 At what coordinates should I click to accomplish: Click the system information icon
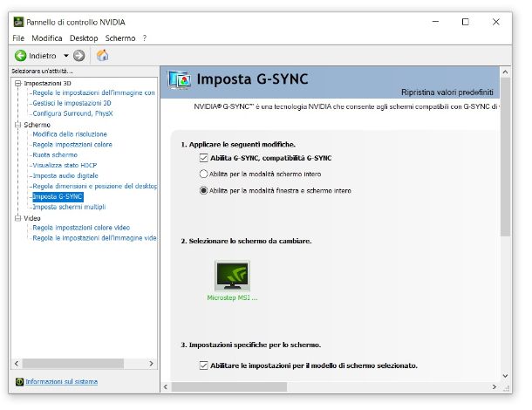coord(19,382)
